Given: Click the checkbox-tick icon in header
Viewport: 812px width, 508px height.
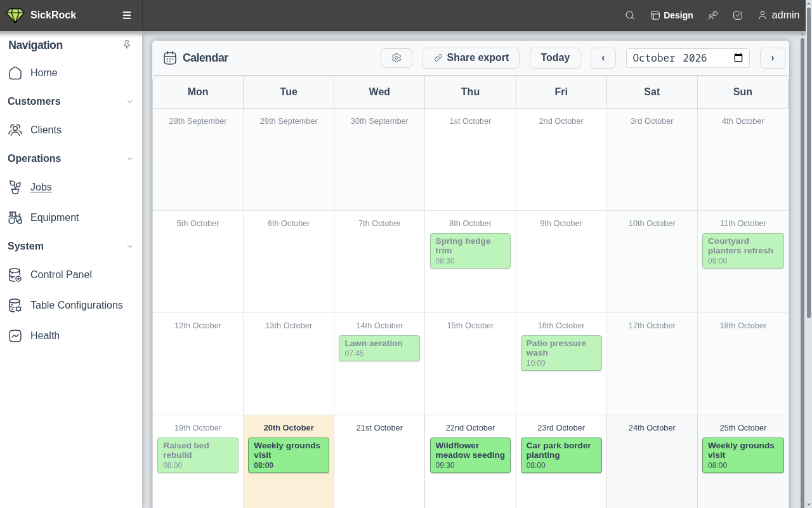Looking at the screenshot, I should pos(738,15).
